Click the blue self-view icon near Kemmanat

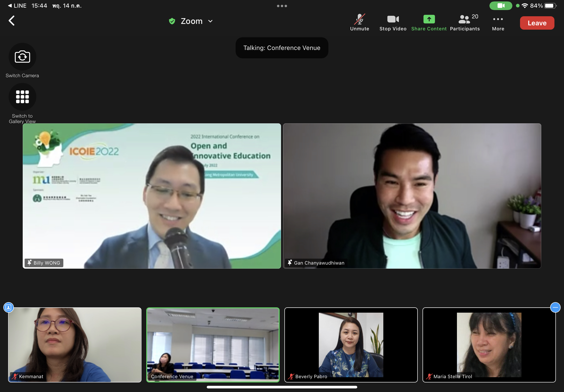[9, 307]
